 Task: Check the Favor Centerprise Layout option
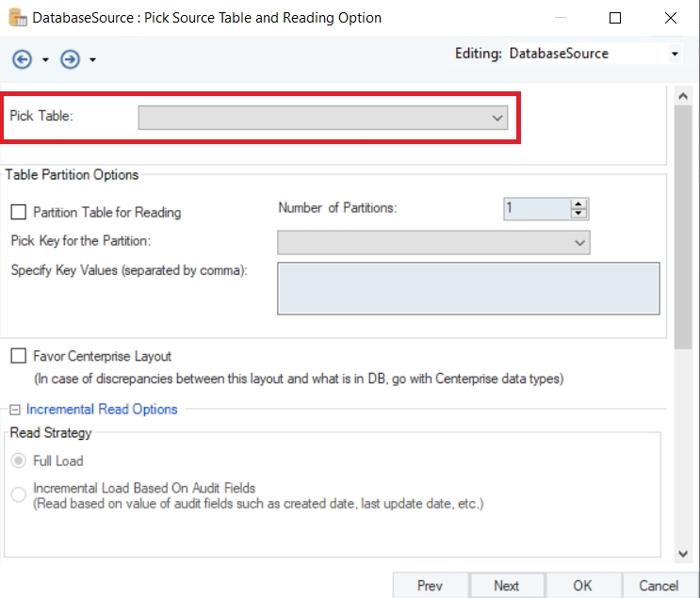19,356
